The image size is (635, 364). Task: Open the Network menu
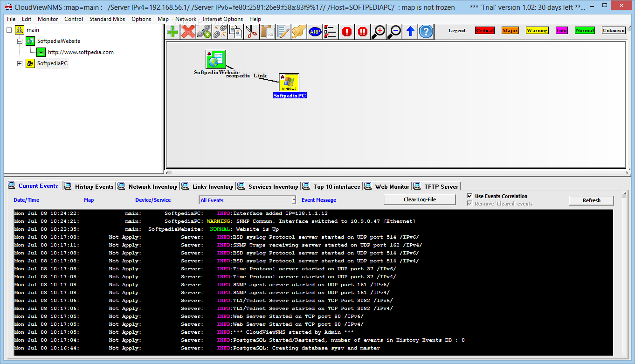[x=186, y=19]
